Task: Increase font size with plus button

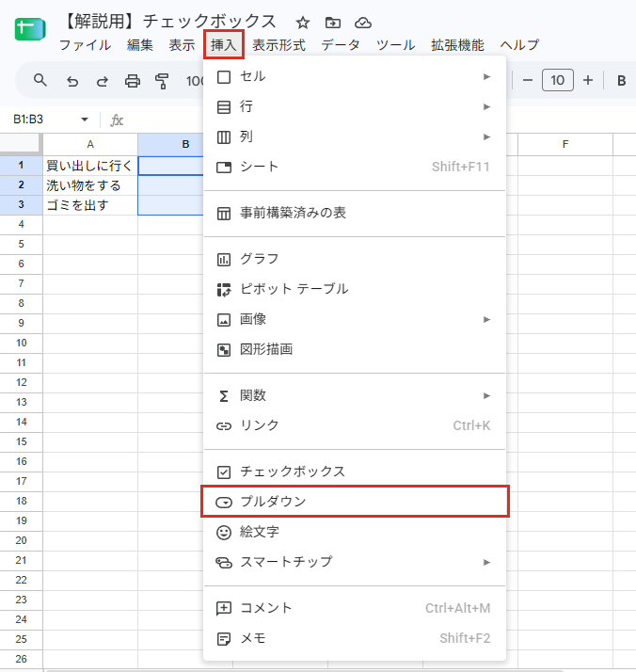Action: pos(588,80)
